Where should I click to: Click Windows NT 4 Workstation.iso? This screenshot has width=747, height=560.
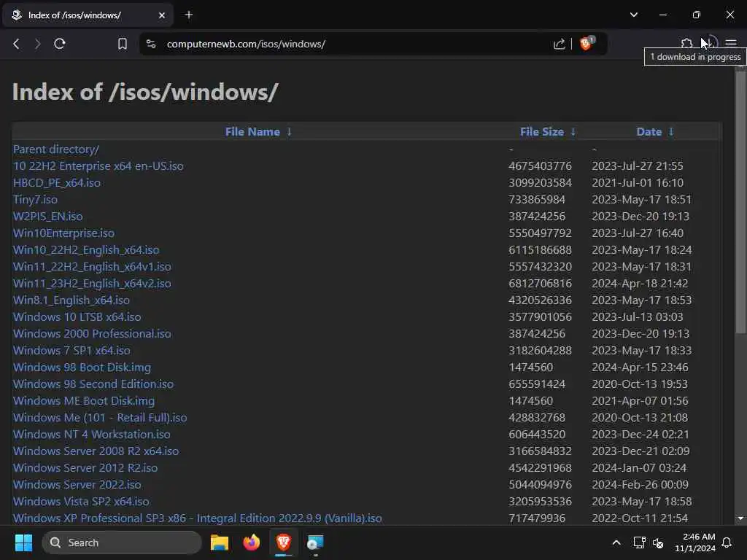pyautogui.click(x=92, y=435)
